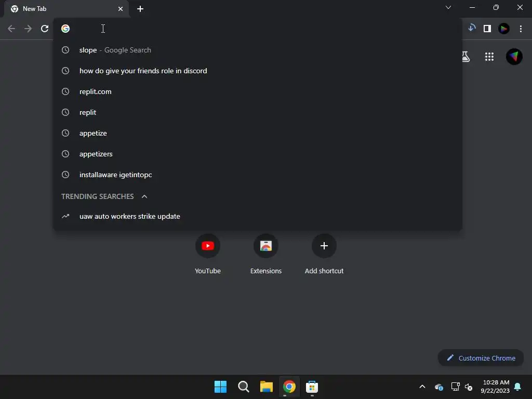Open the tab search dropdown arrow

(448, 7)
